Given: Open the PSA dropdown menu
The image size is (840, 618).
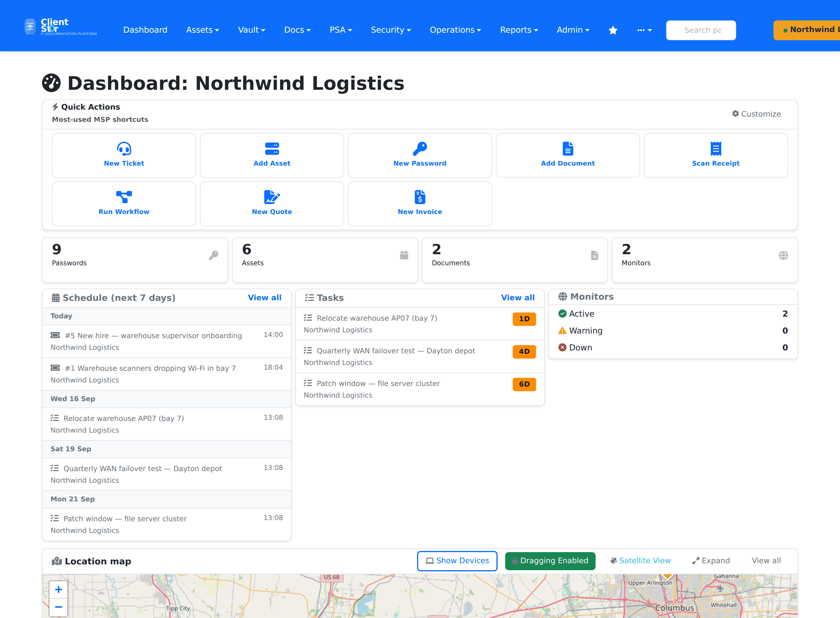Looking at the screenshot, I should click(x=341, y=30).
